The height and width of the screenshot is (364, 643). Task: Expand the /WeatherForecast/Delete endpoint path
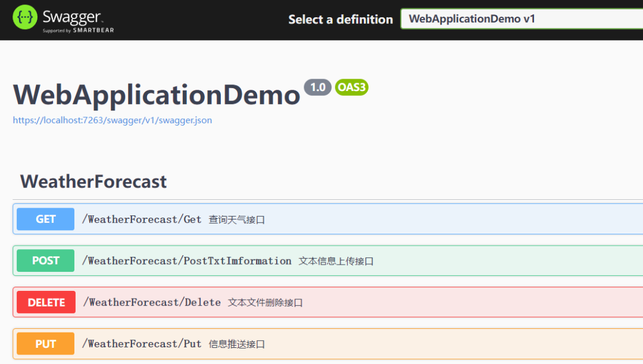tap(152, 302)
